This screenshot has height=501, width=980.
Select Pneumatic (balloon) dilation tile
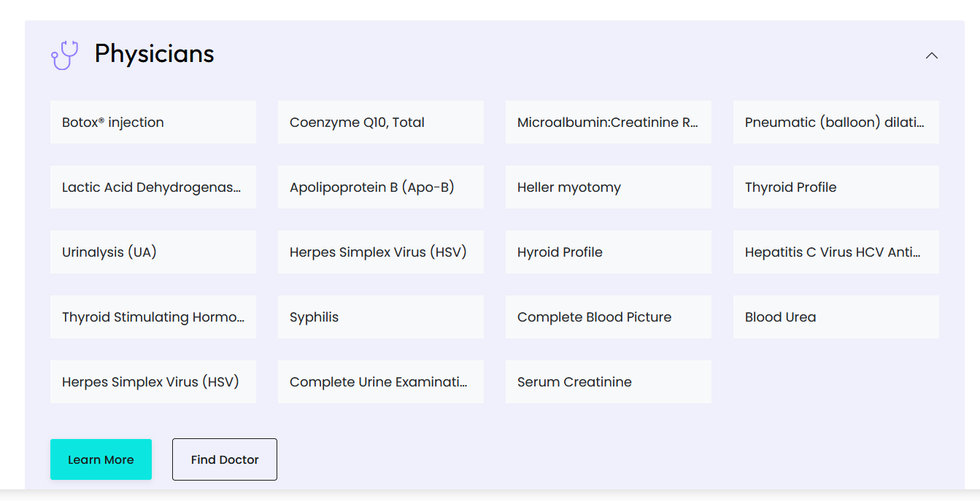836,123
